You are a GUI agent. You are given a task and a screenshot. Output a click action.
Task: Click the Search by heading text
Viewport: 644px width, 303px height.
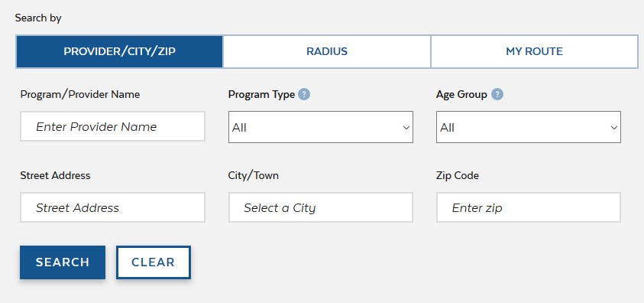[x=38, y=18]
